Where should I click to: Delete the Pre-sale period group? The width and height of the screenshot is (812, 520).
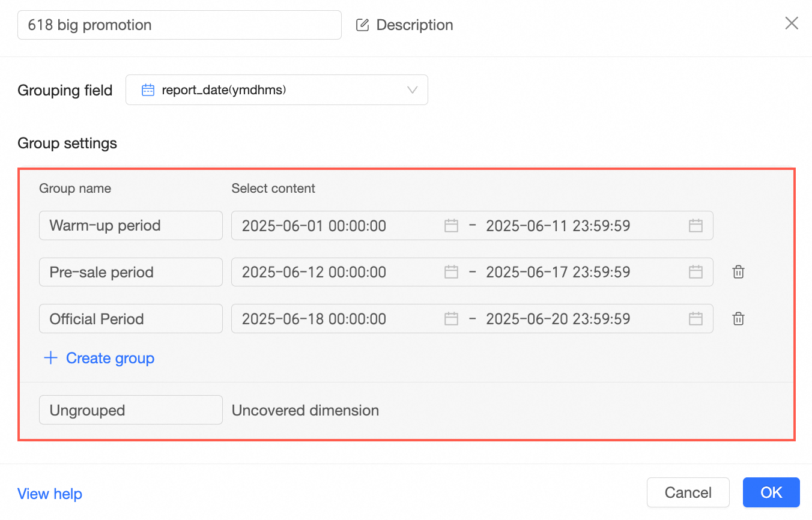tap(739, 273)
